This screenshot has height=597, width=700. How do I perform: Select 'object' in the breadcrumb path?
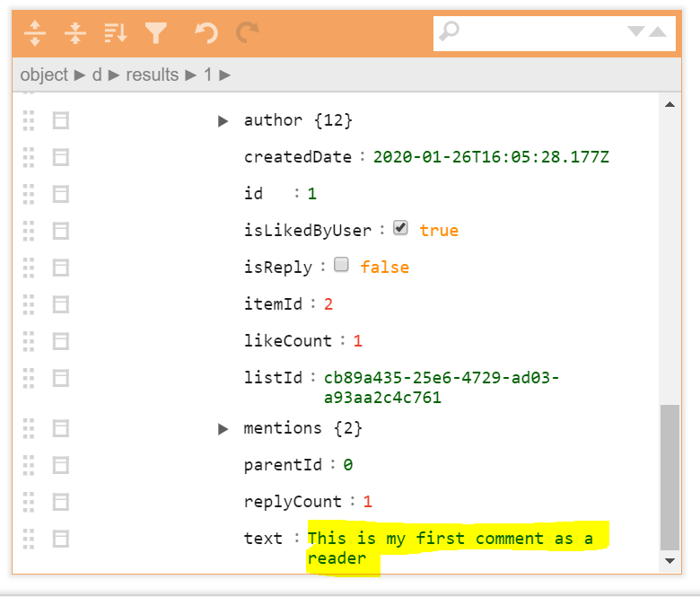pos(44,75)
